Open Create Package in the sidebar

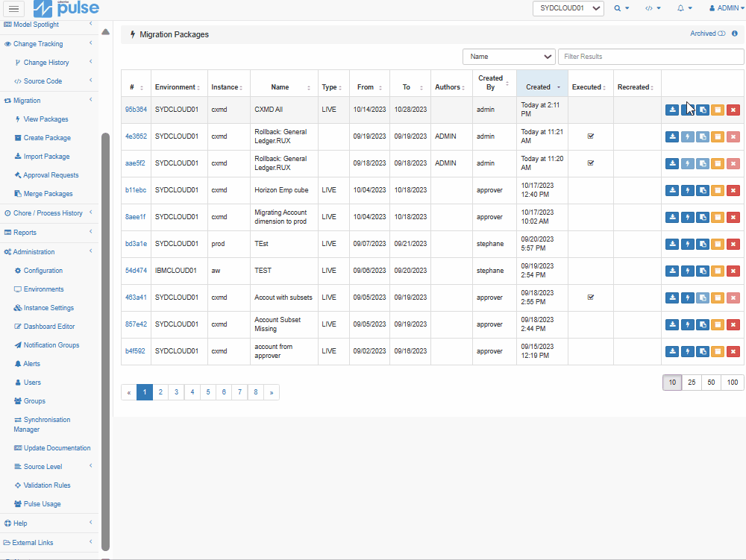(x=47, y=138)
